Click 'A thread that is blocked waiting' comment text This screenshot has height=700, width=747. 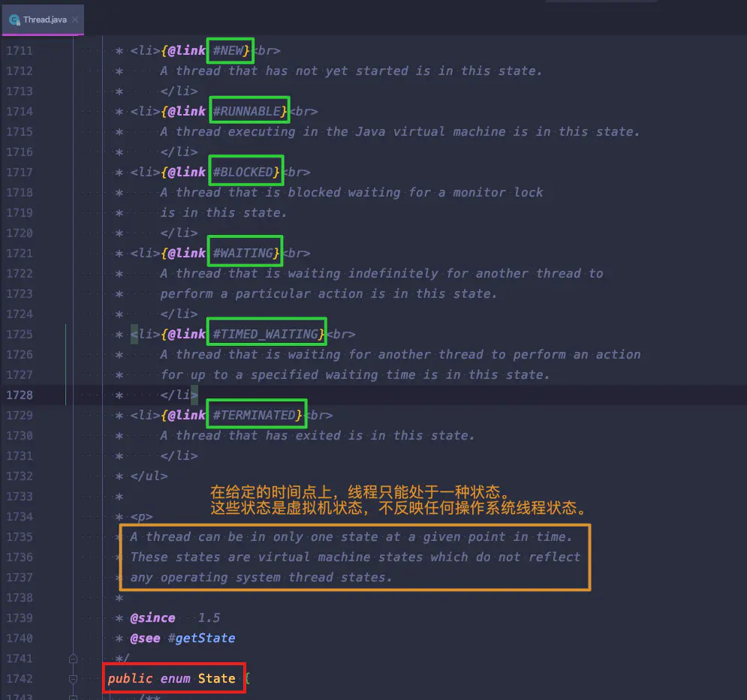point(280,192)
